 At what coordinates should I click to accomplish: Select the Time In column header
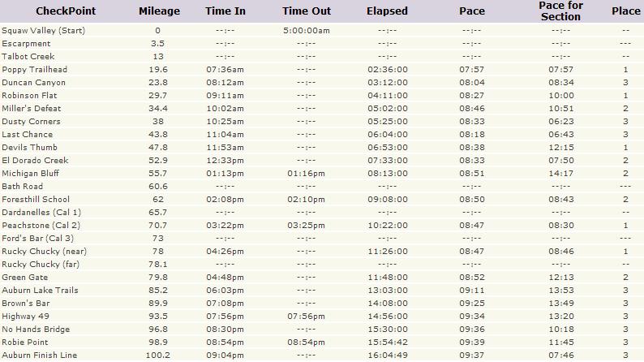coord(225,11)
